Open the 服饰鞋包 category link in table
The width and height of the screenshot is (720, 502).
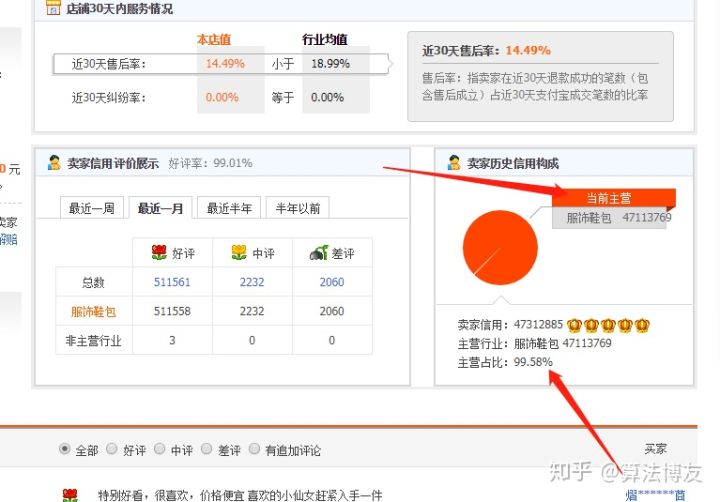pyautogui.click(x=94, y=312)
